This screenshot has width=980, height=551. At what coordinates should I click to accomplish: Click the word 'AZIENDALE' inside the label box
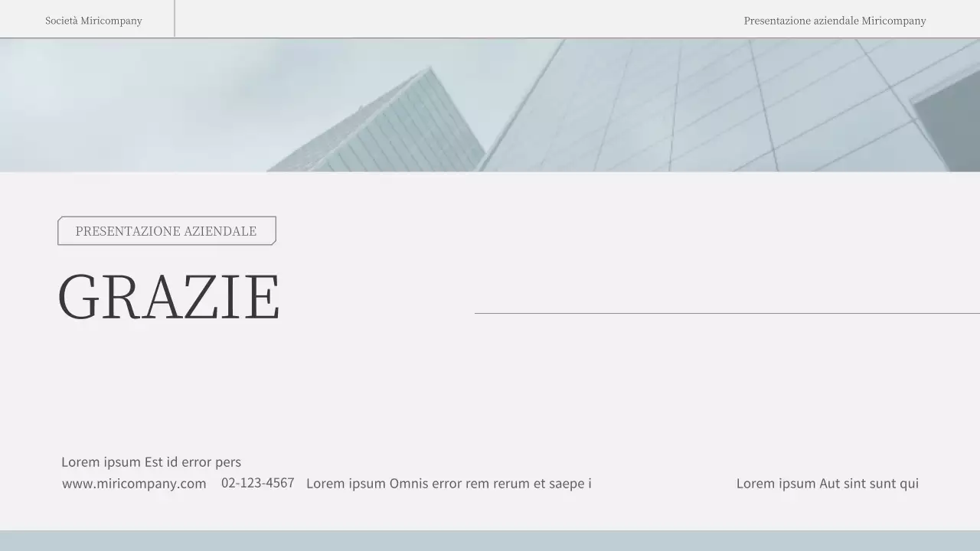[220, 231]
